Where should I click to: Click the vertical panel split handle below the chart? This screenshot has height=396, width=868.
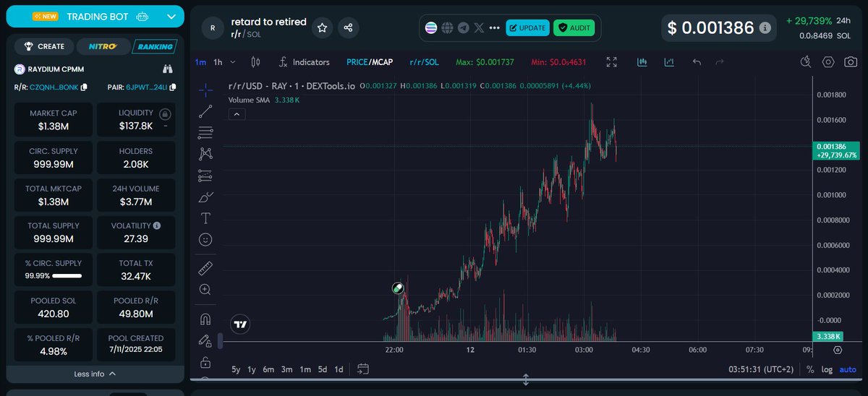point(526,379)
